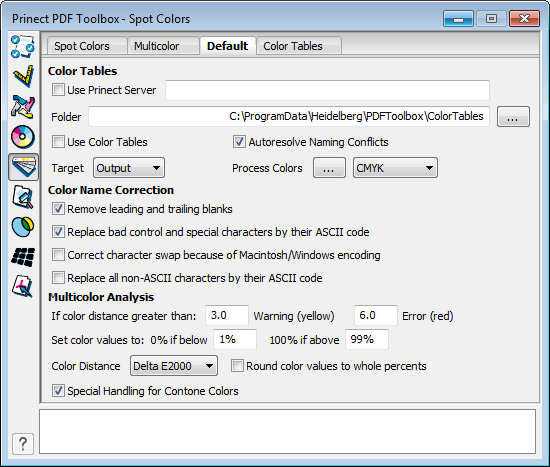The height and width of the screenshot is (467, 550).
Task: Open the Delta E2000 color distance dropdown
Action: (174, 366)
